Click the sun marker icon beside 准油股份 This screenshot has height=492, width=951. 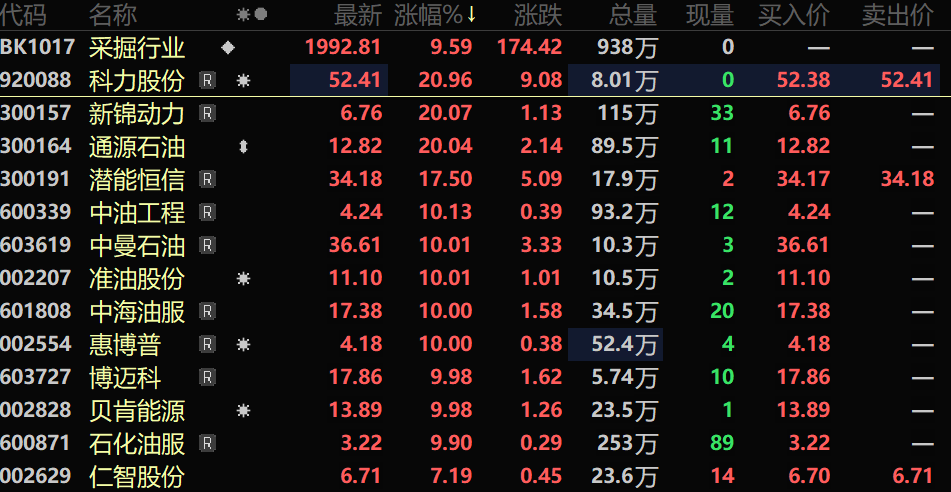pyautogui.click(x=243, y=279)
